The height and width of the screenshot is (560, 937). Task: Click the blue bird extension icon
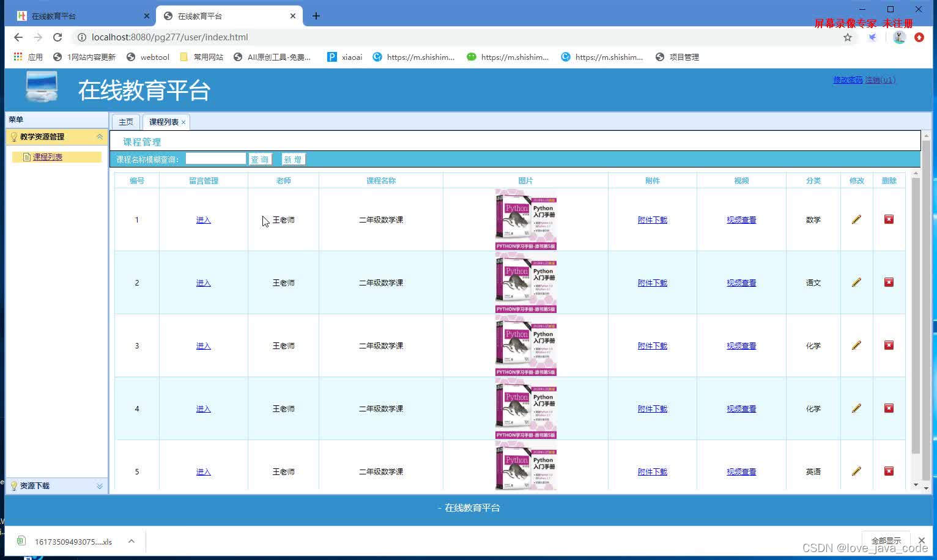click(873, 37)
